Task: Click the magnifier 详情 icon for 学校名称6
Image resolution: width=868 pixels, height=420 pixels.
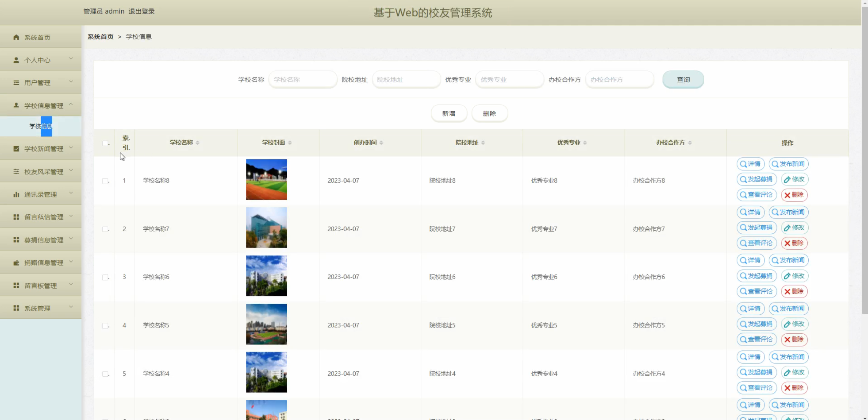Action: coord(744,260)
